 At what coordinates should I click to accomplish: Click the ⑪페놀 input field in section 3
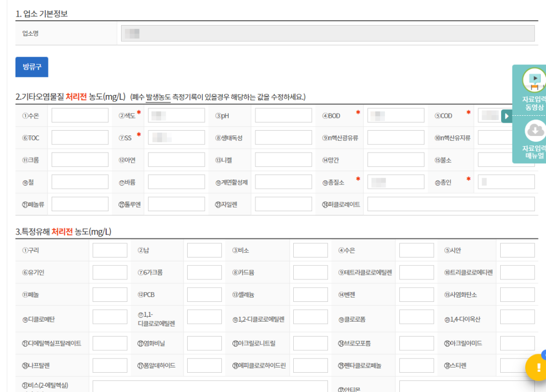[x=110, y=295]
